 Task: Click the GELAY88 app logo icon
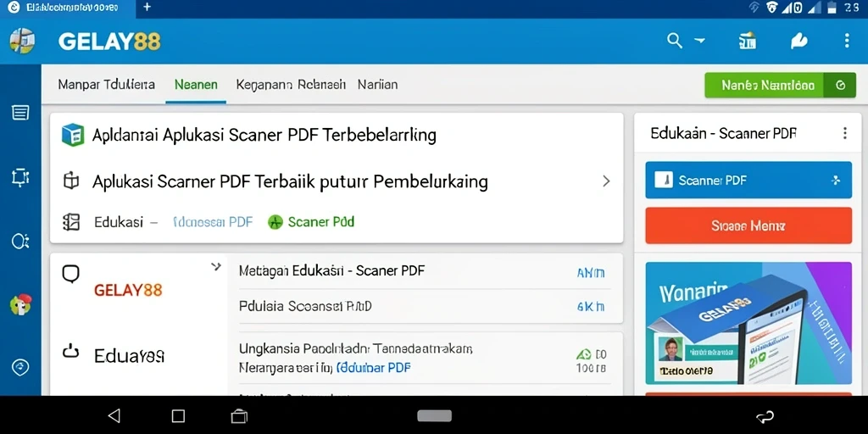coord(22,41)
